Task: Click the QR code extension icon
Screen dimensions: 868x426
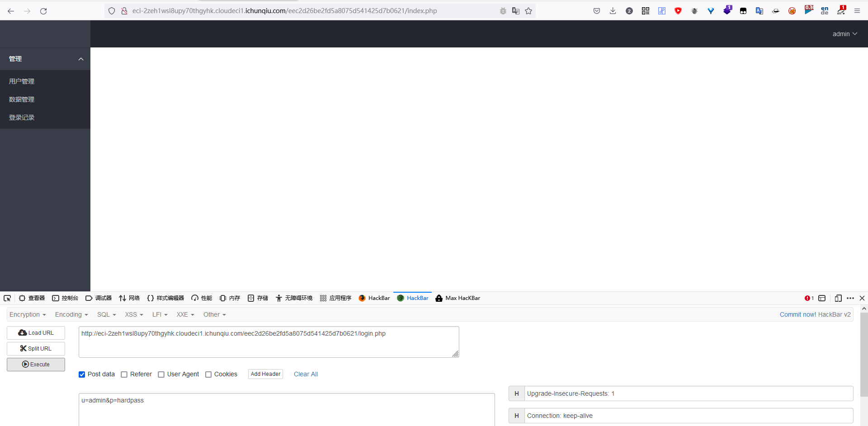Action: pyautogui.click(x=646, y=11)
